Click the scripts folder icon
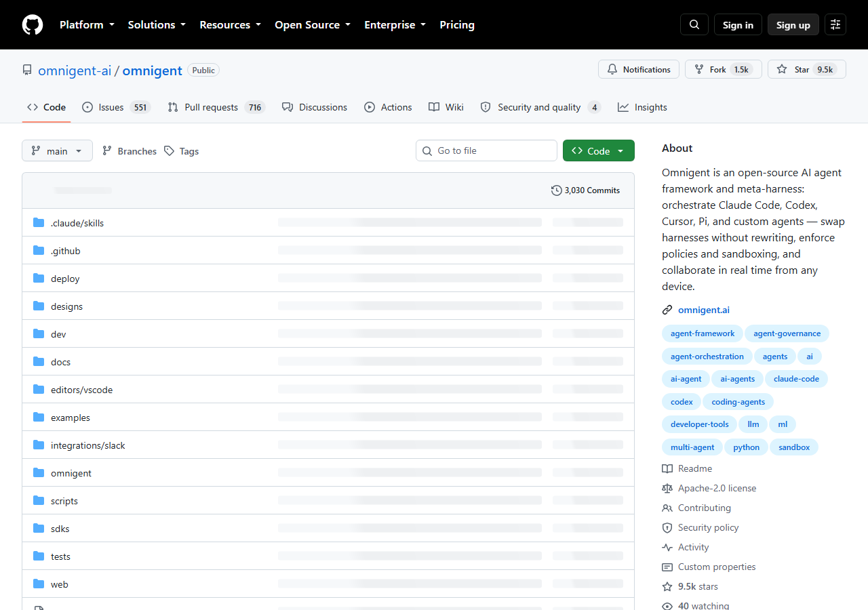 pos(39,501)
